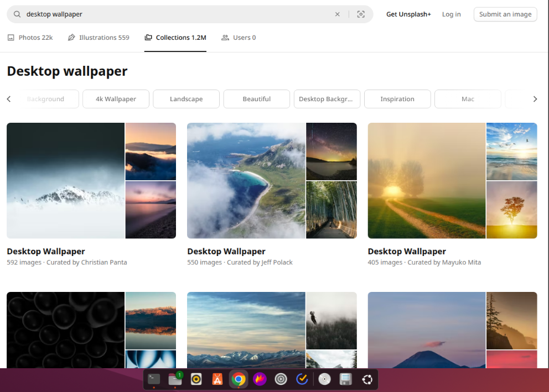Open aerial coastline collection thumbnail
This screenshot has width=549, height=392.
click(x=246, y=180)
